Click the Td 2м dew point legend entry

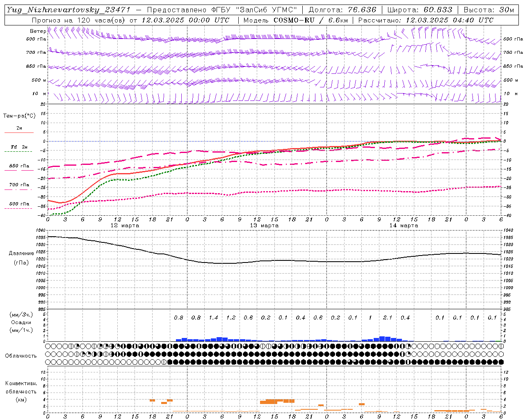19,148
